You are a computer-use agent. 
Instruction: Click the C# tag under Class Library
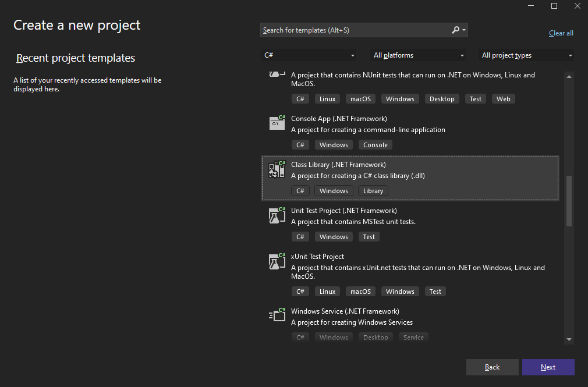pyautogui.click(x=300, y=191)
